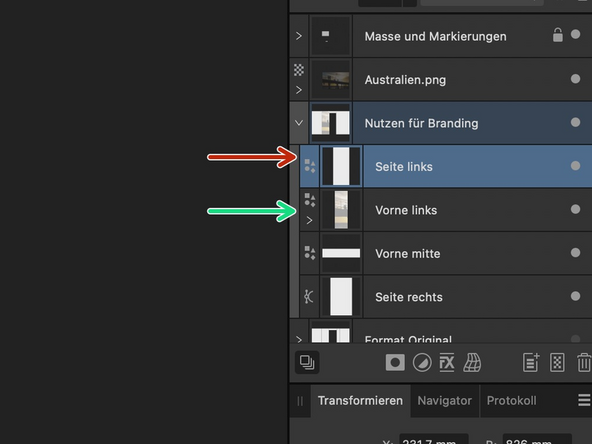
Task: Open the Transform panel hamburger menu
Action: tap(584, 400)
